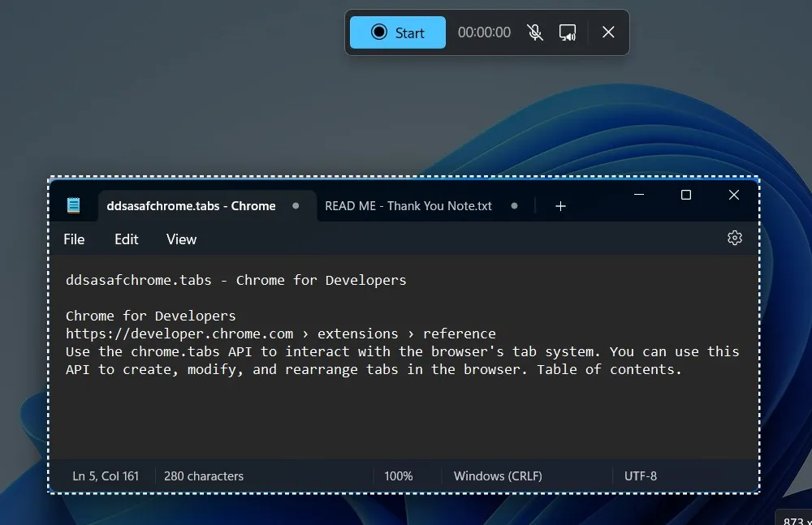
Task: Click the 00:00:00 recording timer
Action: coord(484,32)
